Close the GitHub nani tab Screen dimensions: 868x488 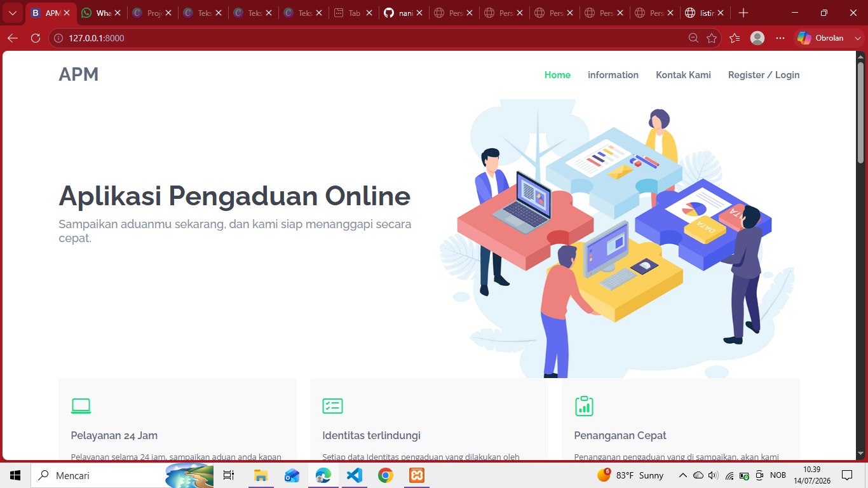(x=419, y=13)
